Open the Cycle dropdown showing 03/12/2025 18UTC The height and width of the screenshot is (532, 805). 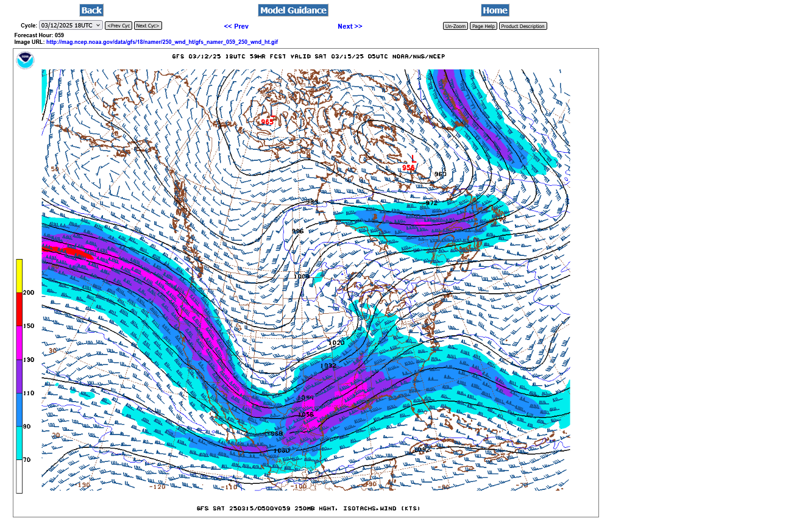coord(71,26)
